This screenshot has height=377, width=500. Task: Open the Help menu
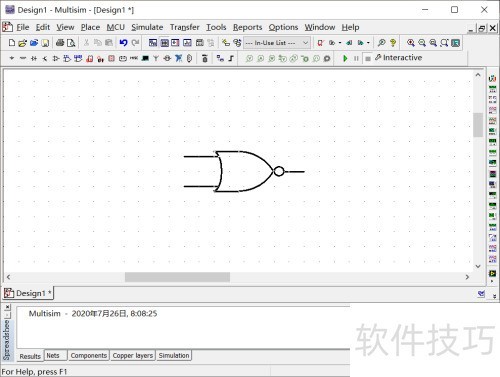[x=350, y=27]
